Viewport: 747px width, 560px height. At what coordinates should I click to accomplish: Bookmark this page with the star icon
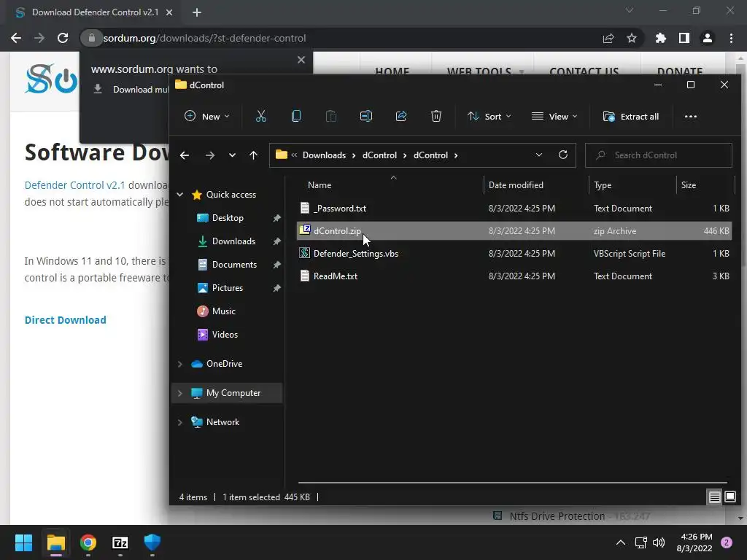click(632, 38)
